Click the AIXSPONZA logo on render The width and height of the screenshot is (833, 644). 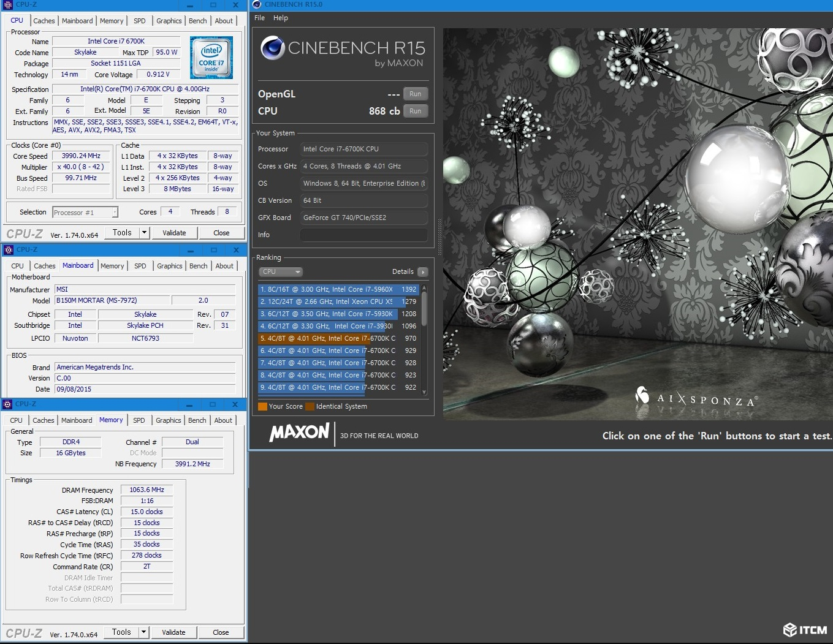point(697,397)
